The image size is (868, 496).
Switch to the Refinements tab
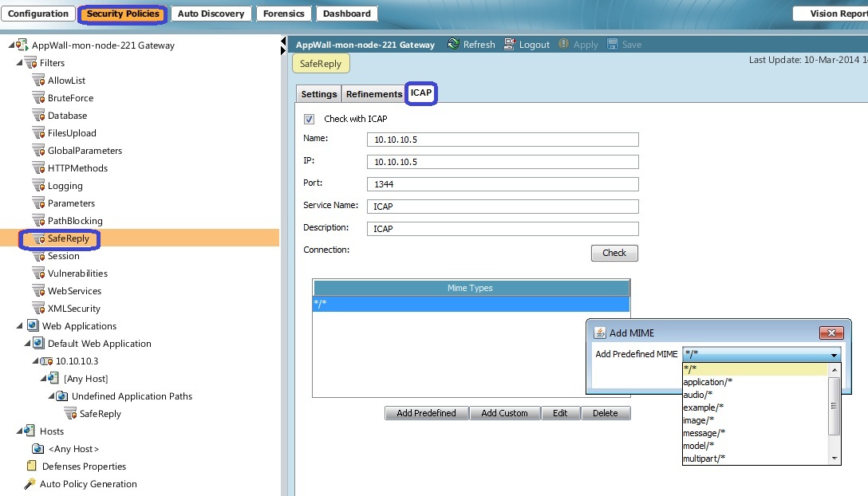tap(373, 93)
